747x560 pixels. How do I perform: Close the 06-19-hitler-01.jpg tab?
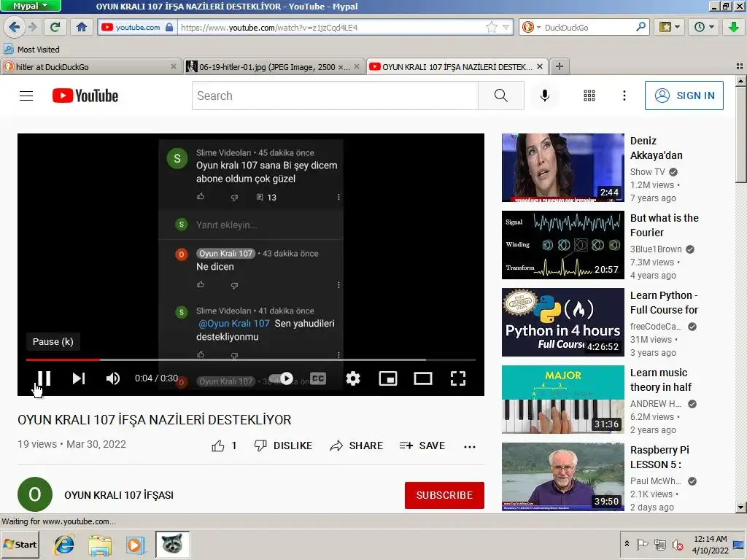[356, 66]
